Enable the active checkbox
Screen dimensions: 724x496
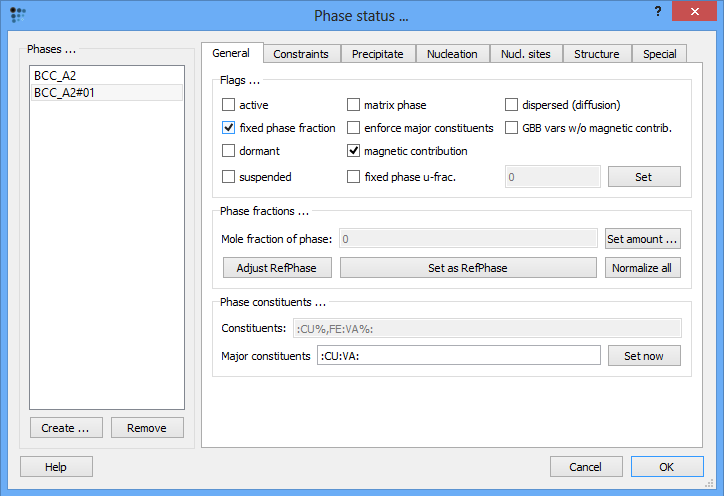pos(229,104)
